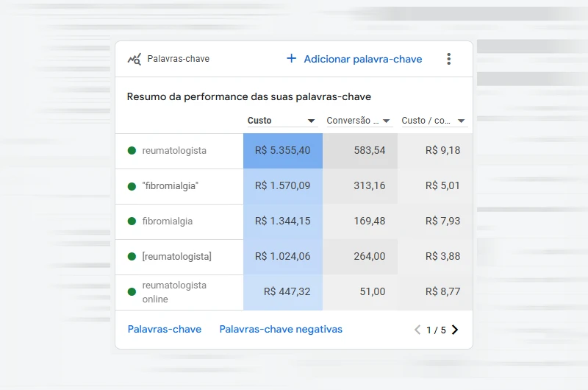
Task: Click green status dot for reumatologista
Action: 132,151
